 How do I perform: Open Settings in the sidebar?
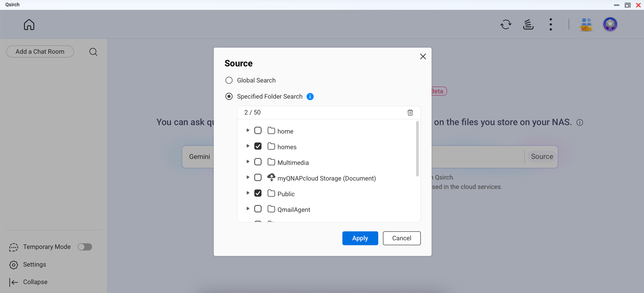34,265
